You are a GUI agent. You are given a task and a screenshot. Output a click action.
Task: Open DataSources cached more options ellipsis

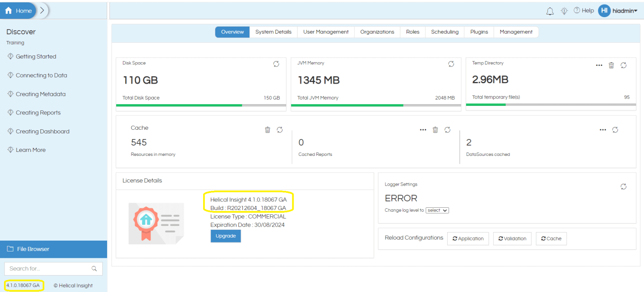point(603,130)
